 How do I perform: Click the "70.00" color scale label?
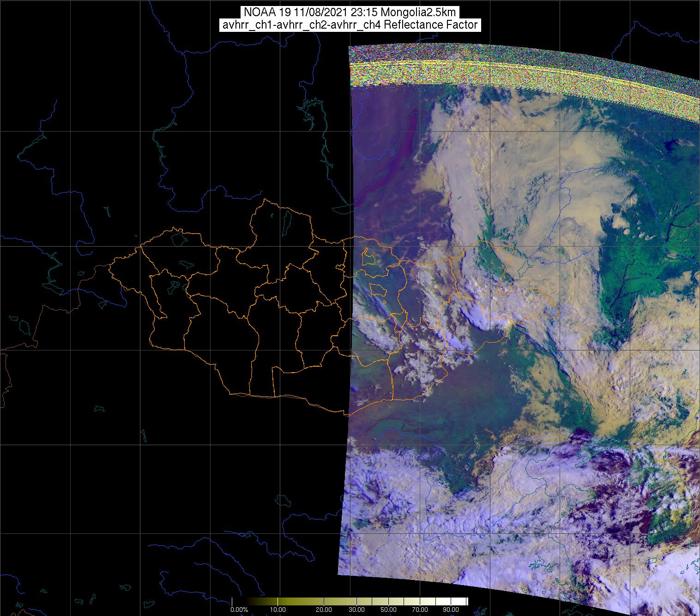tap(420, 610)
